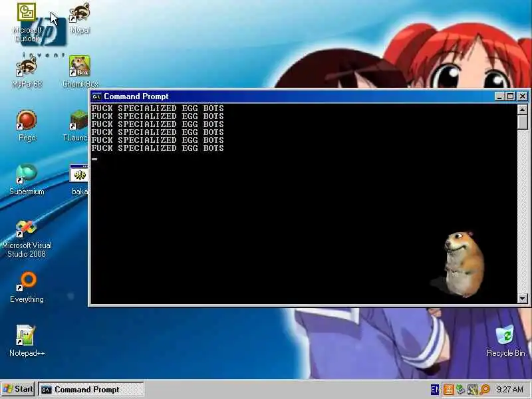The width and height of the screenshot is (532, 399).
Task: Open the Start menu
Action: coord(19,389)
